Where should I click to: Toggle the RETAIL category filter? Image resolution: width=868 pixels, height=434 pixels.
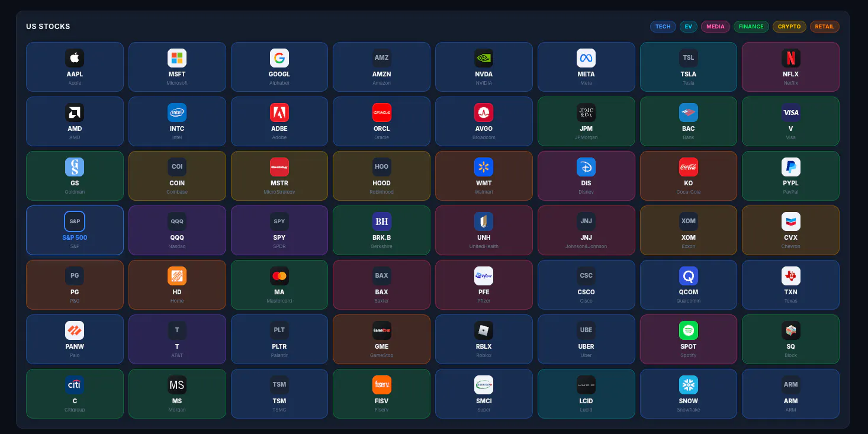point(825,27)
